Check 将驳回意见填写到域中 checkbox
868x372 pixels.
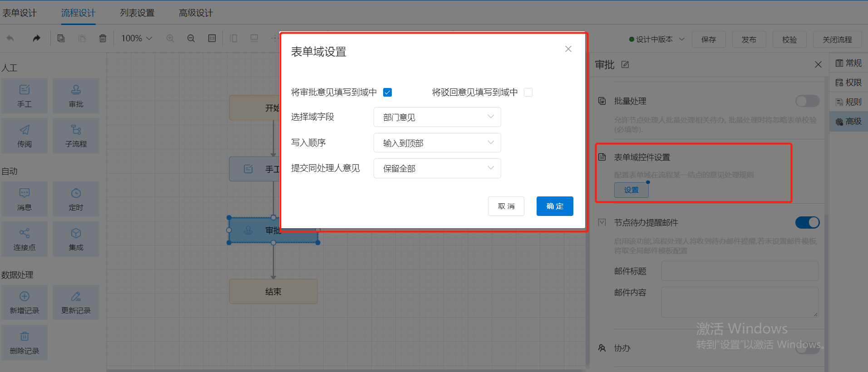pyautogui.click(x=528, y=93)
